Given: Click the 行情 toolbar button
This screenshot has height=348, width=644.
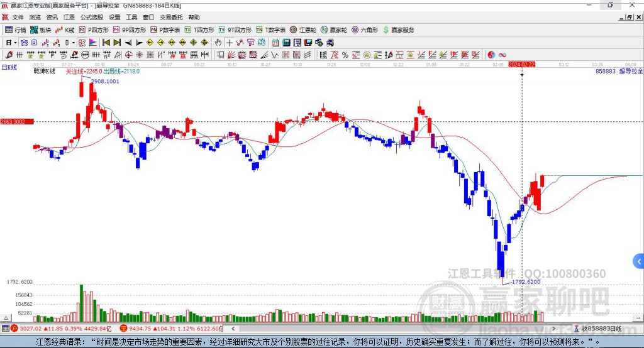Looking at the screenshot, I should pyautogui.click(x=15, y=30).
